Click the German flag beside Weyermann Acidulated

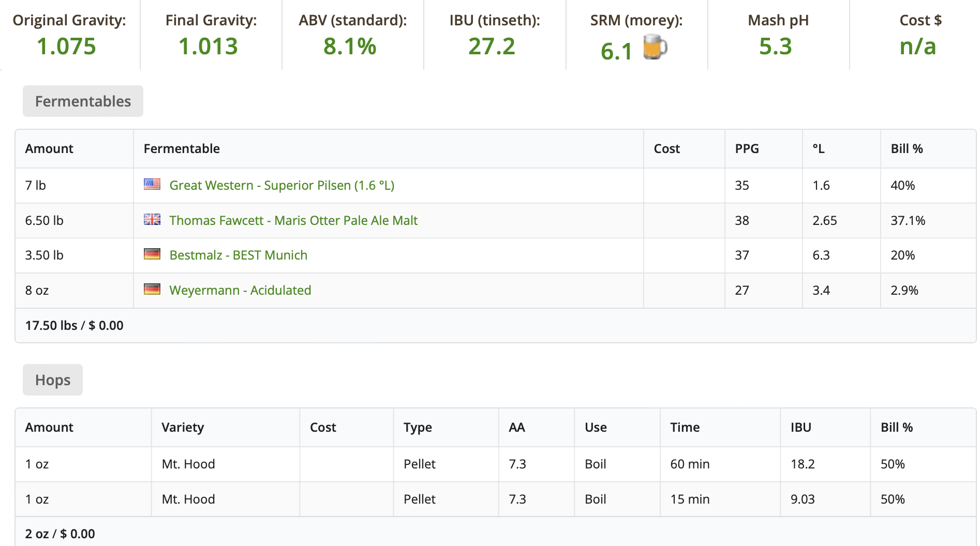click(152, 289)
